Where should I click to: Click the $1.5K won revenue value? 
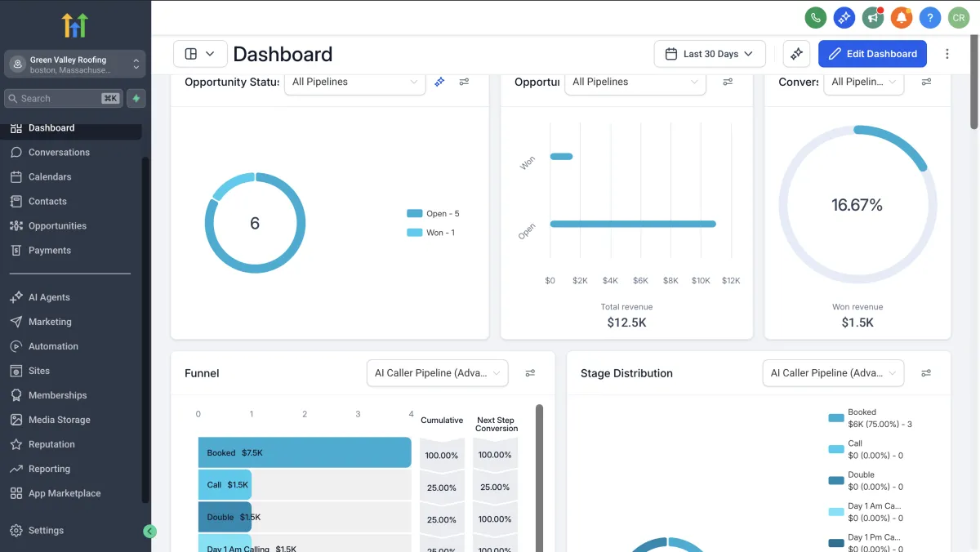[857, 323]
